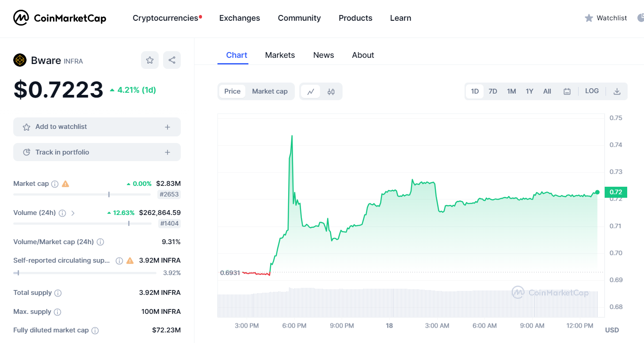Open Exchanges navigation menu
The height and width of the screenshot is (343, 644).
[240, 18]
